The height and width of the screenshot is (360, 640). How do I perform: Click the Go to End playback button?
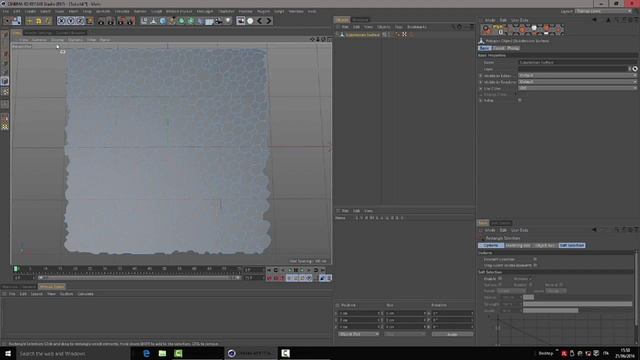(322, 270)
